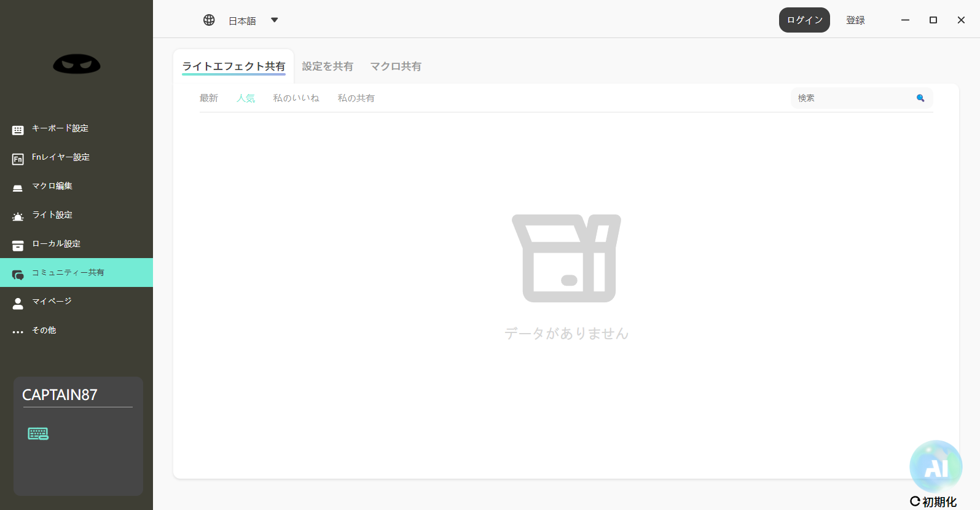980x510 pixels.
Task: Click the 初期化 reset button
Action: [933, 501]
